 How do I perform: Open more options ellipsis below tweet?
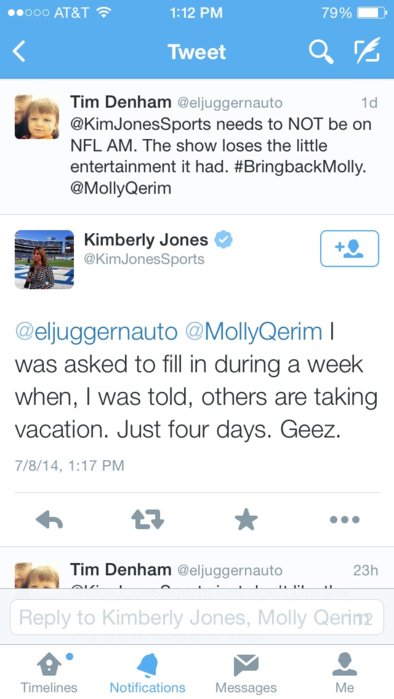coord(345,520)
